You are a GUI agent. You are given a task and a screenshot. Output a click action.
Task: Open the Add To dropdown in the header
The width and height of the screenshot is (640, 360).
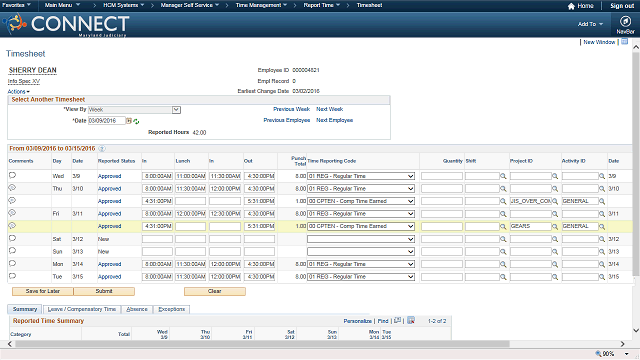tap(590, 24)
